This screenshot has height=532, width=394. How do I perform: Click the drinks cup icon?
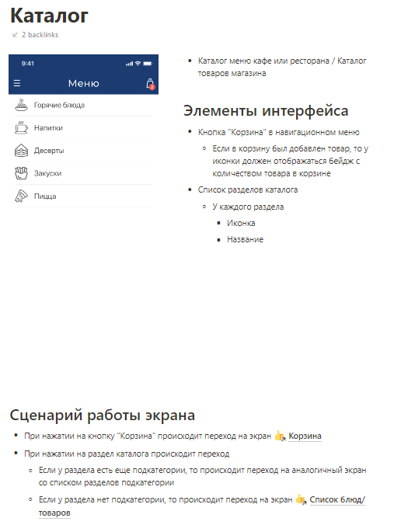click(x=22, y=128)
